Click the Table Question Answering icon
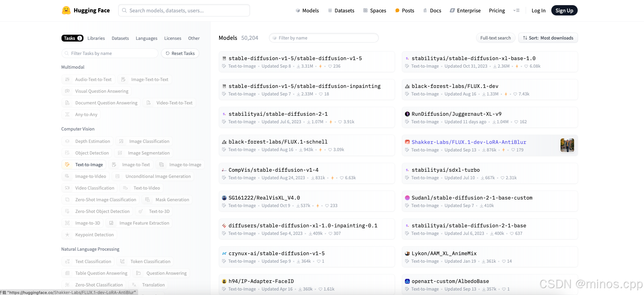This screenshot has width=644, height=295. tap(67, 273)
